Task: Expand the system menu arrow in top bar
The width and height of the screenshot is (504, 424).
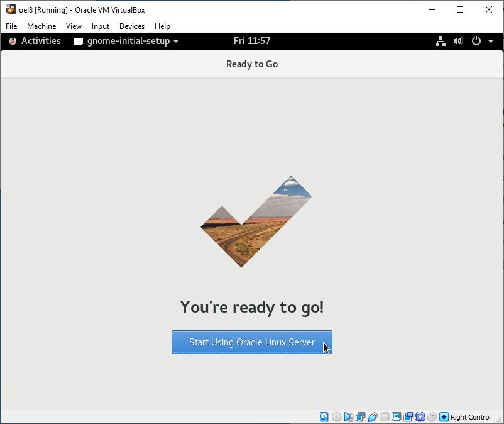Action: [491, 41]
